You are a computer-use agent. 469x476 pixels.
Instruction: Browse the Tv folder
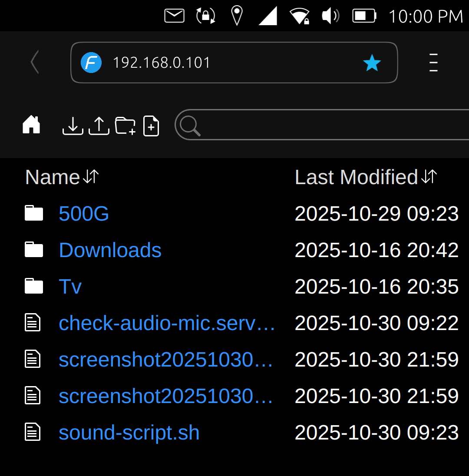(x=70, y=286)
